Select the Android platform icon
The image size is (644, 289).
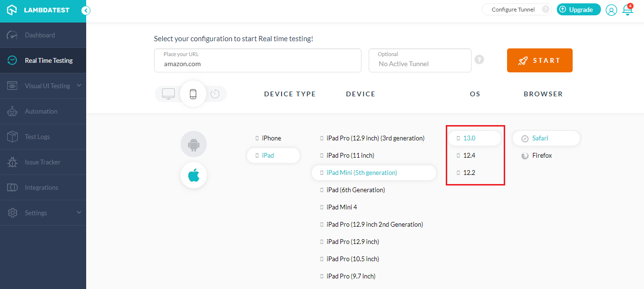click(193, 144)
